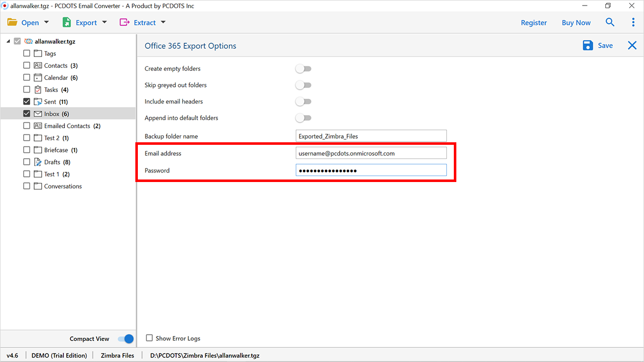Collapse the allanwalker.tgz tree node
Screen dimensions: 644x362
9,41
